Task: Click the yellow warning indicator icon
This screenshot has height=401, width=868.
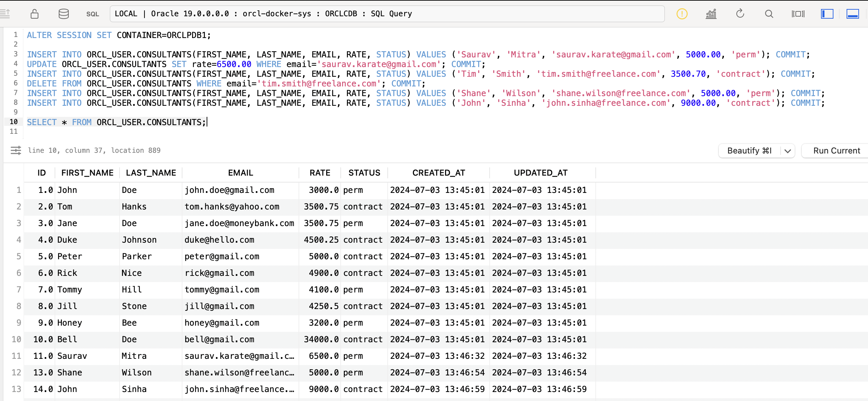Action: pyautogui.click(x=682, y=14)
